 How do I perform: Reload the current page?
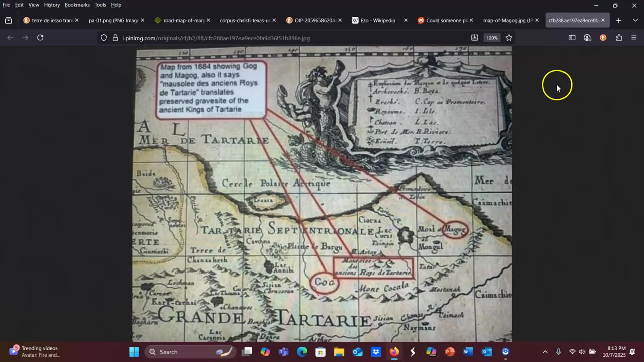[x=40, y=38]
